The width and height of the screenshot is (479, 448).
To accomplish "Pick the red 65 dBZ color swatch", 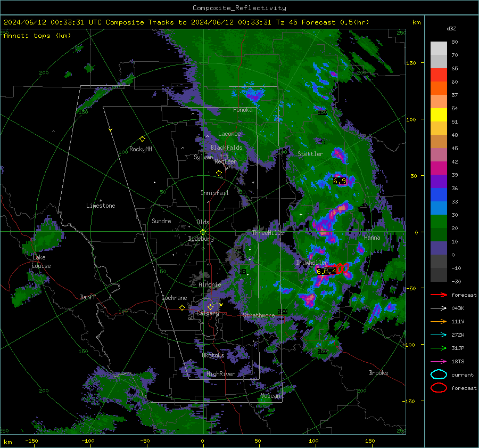I will pos(439,75).
